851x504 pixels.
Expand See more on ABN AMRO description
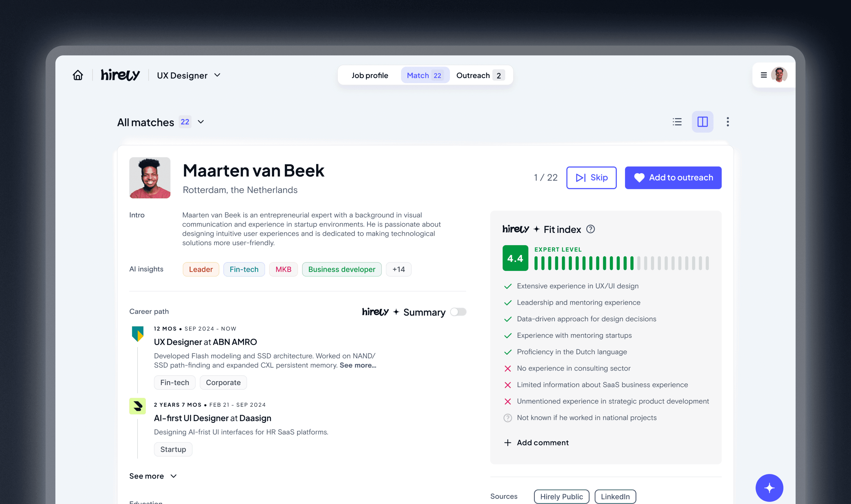click(x=358, y=365)
